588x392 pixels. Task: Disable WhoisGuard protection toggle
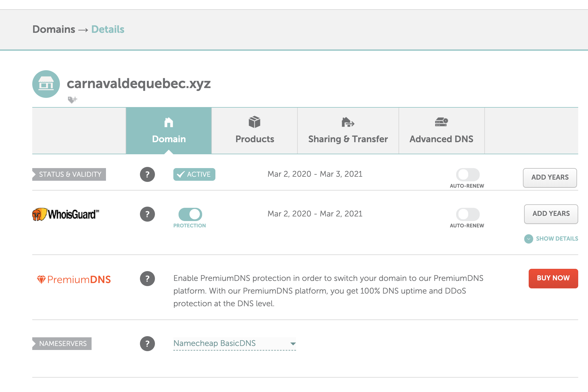190,214
